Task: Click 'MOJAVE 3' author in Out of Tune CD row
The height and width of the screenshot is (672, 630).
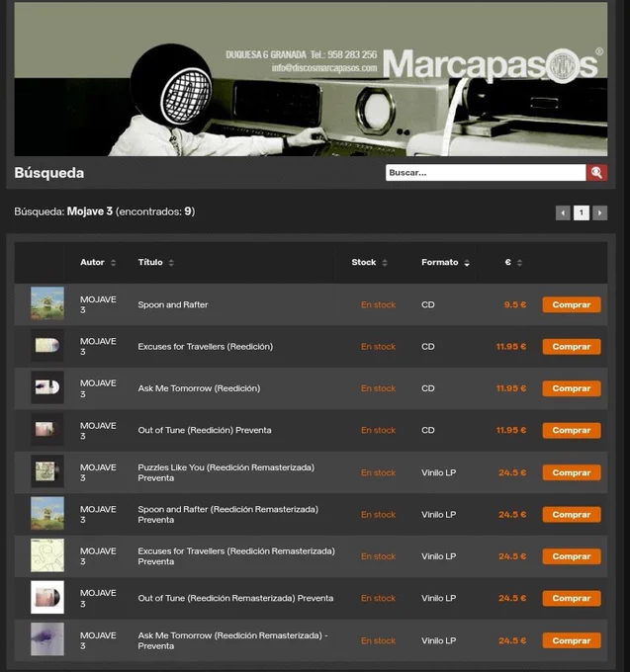Action: pyautogui.click(x=98, y=430)
